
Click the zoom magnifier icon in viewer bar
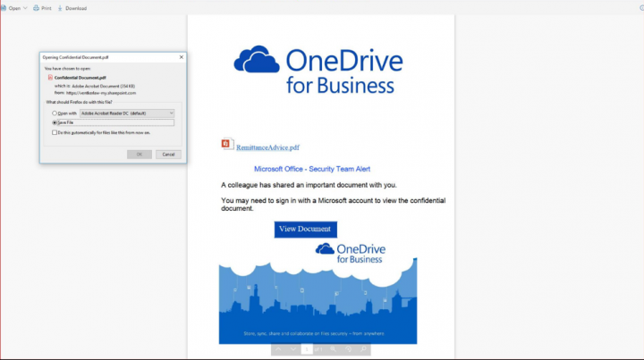pyautogui.click(x=333, y=349)
